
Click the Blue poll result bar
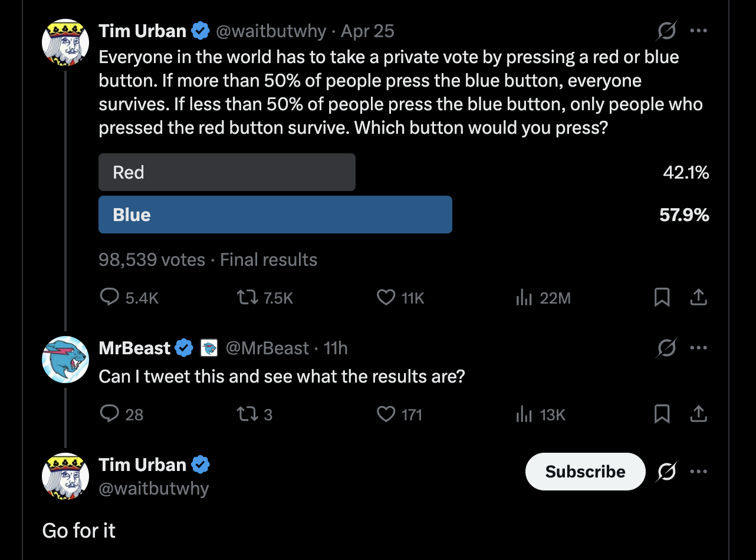[275, 215]
